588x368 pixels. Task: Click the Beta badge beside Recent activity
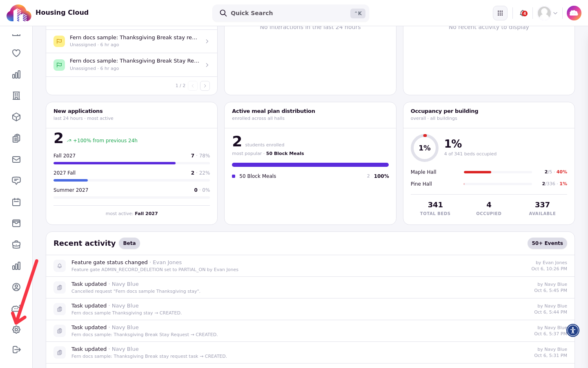(x=129, y=243)
